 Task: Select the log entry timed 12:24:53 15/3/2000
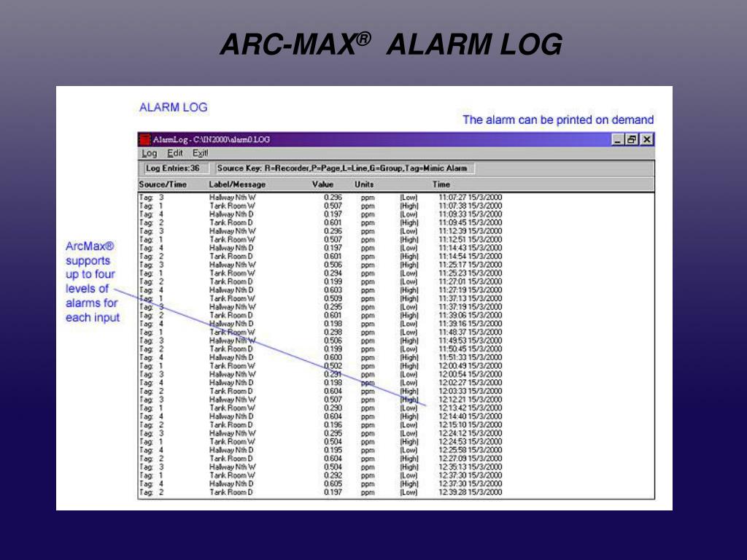(x=320, y=441)
